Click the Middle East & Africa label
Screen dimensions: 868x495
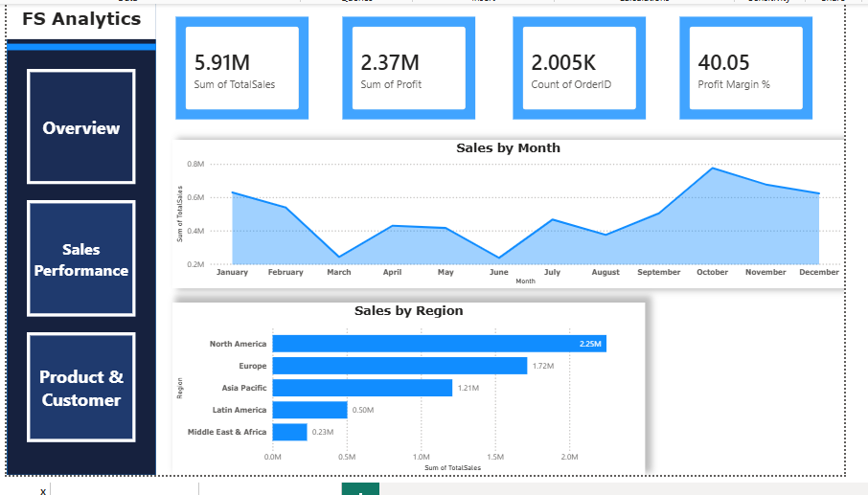pyautogui.click(x=227, y=432)
